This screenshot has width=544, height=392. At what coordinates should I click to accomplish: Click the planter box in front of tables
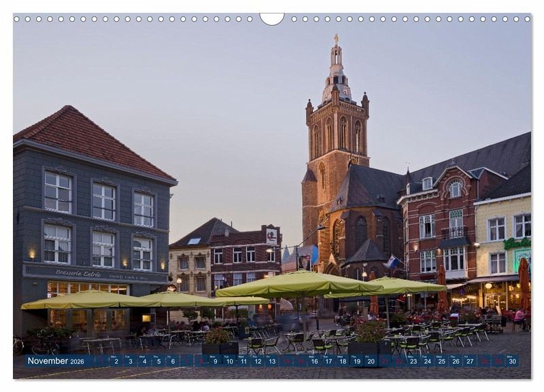tap(220, 348)
